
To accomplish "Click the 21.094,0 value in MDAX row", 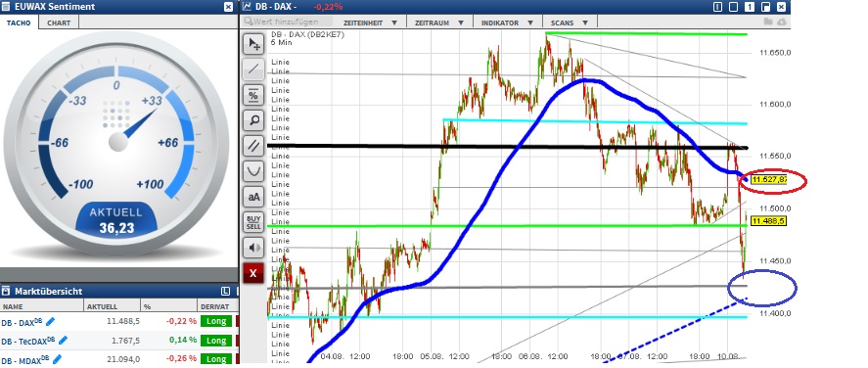I will point(123,360).
